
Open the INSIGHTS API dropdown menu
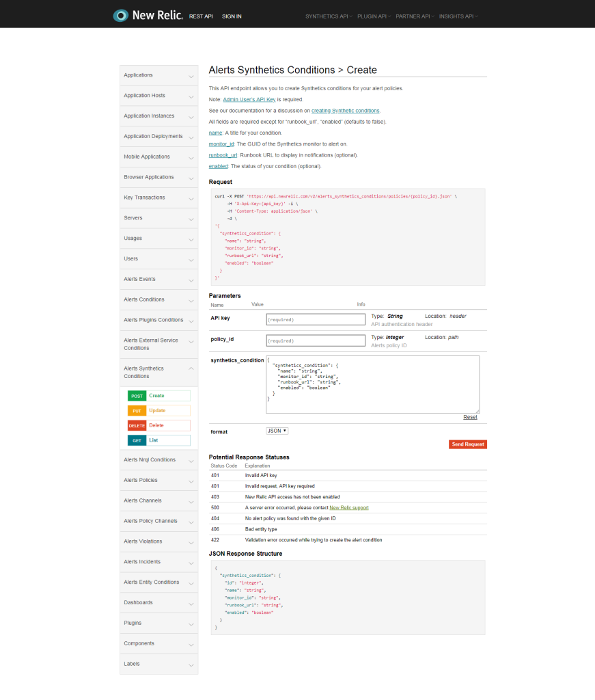tap(458, 16)
